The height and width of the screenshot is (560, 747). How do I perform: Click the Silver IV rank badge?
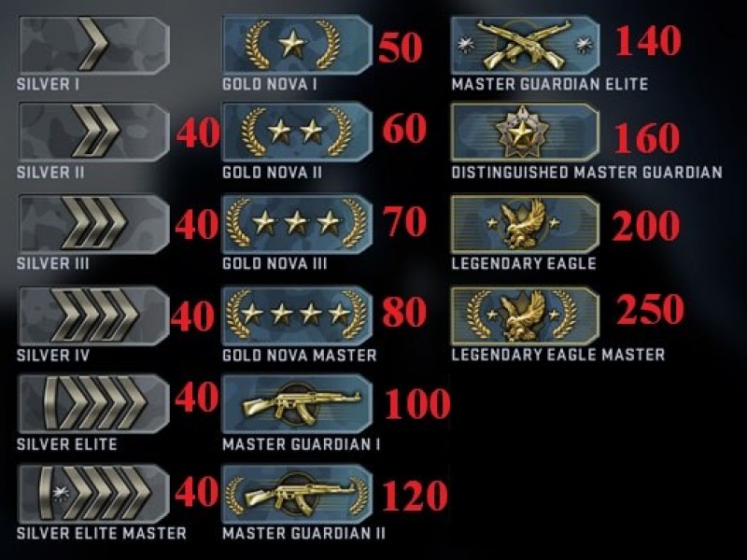94,315
